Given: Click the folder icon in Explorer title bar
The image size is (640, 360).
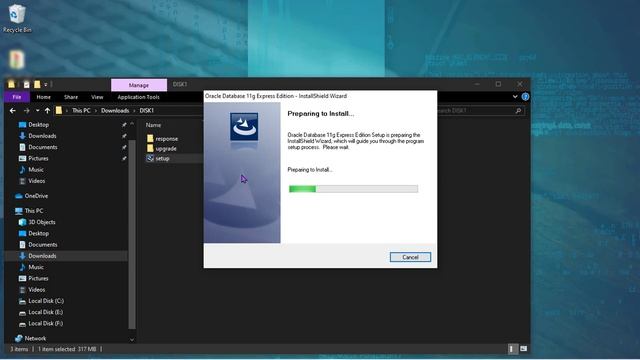Looking at the screenshot, I should pos(11,84).
